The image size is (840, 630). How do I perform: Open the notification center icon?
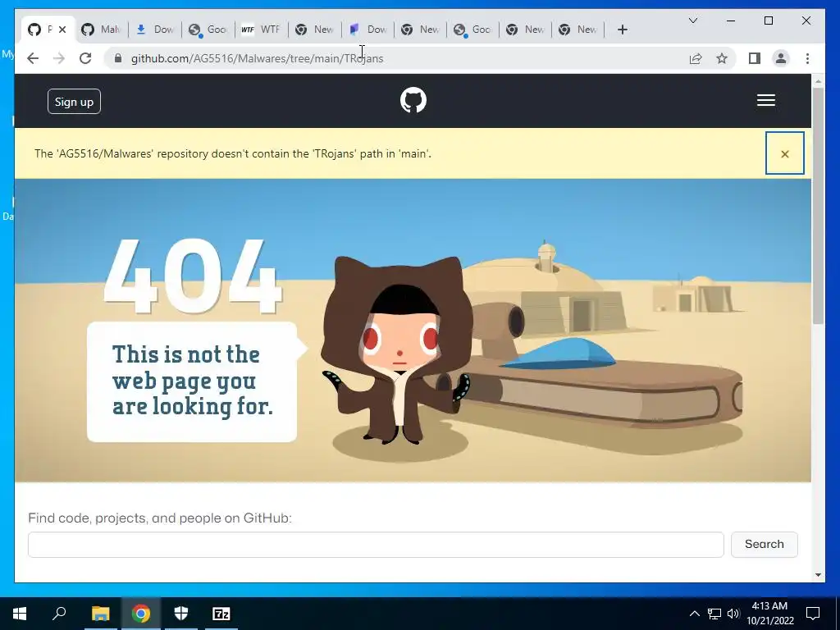tap(813, 614)
